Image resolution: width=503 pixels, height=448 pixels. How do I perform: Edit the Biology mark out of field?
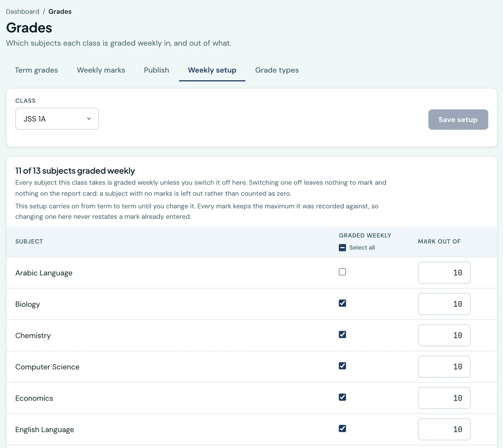tap(444, 304)
